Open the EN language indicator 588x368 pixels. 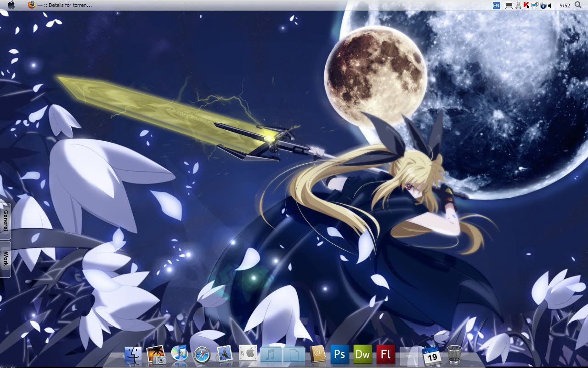(496, 6)
